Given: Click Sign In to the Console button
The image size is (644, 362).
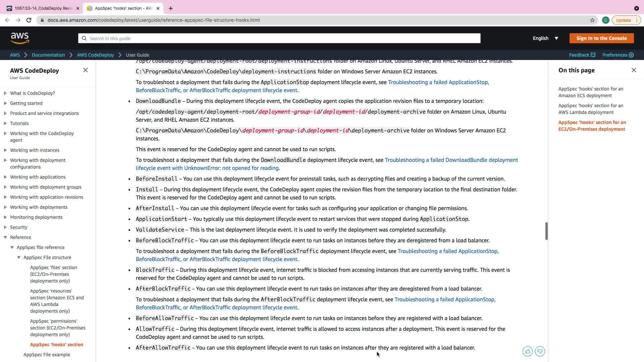Looking at the screenshot, I should (601, 38).
